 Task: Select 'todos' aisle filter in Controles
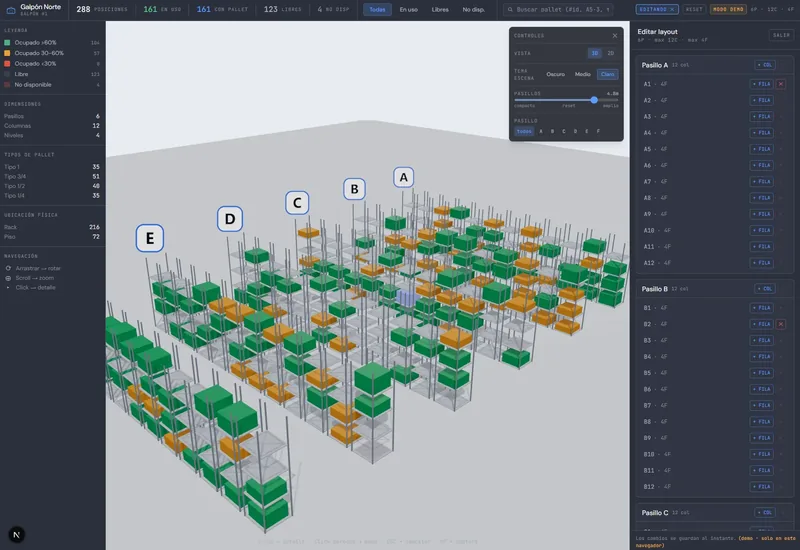pos(524,132)
